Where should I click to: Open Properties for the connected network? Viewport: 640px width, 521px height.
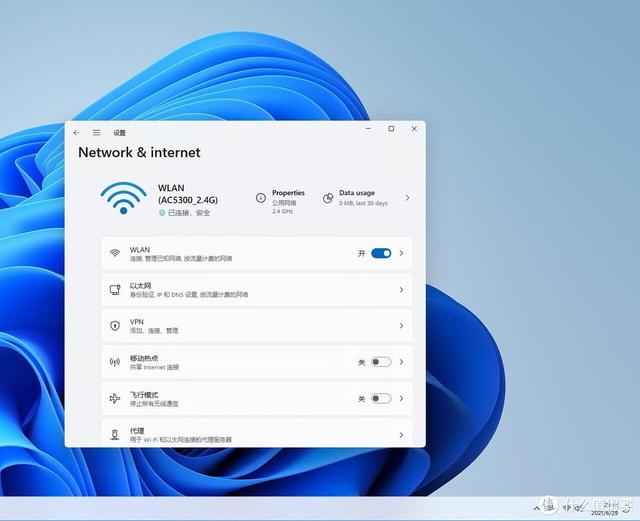[288, 193]
